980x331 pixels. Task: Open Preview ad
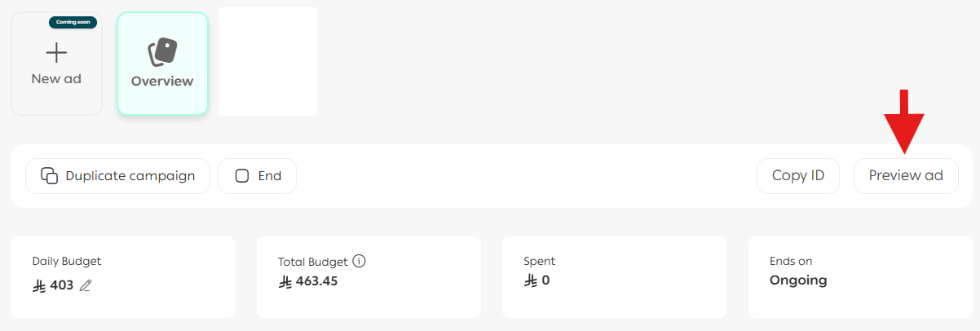pyautogui.click(x=905, y=175)
